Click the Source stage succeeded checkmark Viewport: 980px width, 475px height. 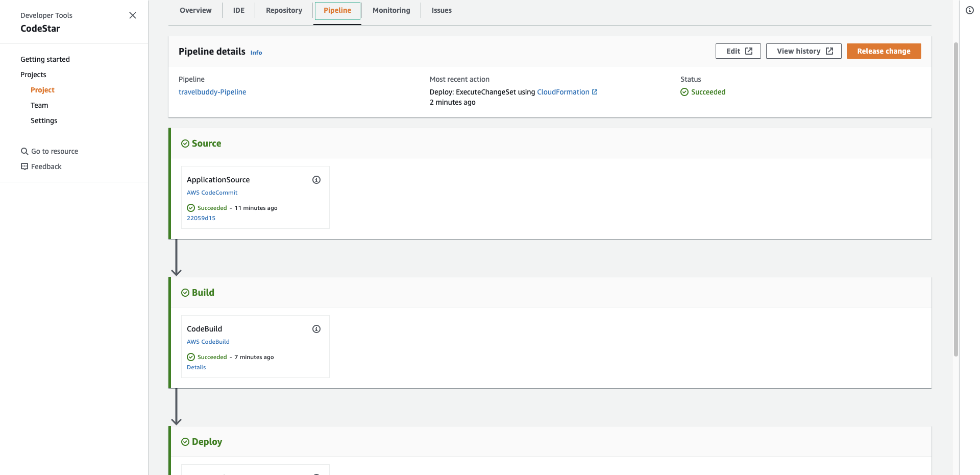pyautogui.click(x=185, y=144)
